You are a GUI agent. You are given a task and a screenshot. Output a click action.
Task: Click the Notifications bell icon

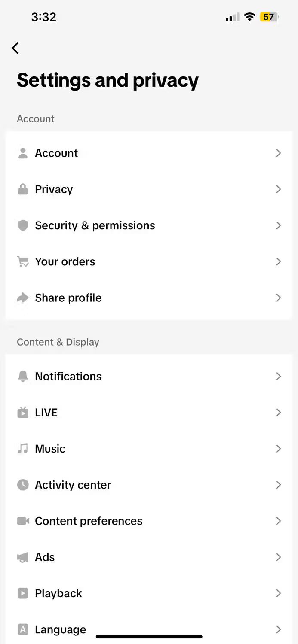23,376
